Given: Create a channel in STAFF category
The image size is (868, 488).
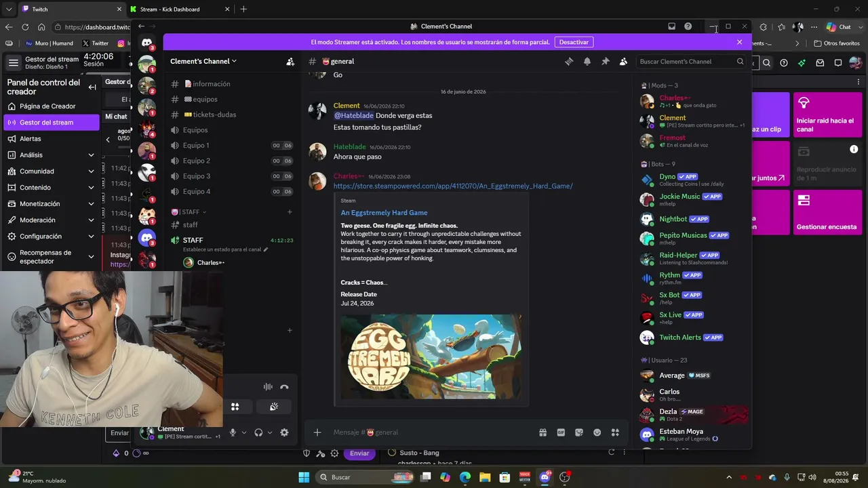Looking at the screenshot, I should click(x=290, y=212).
